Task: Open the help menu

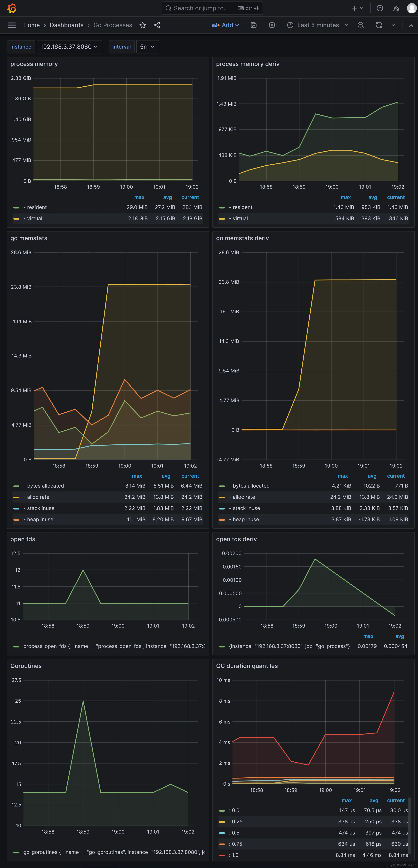Action: tap(380, 8)
